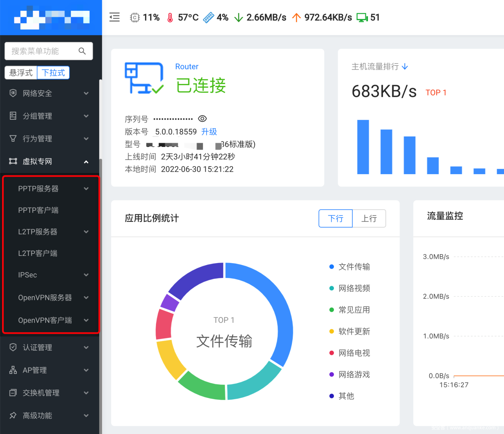Switch menu style to 悬浮式
Viewport: 504px width, 434px height.
21,73
